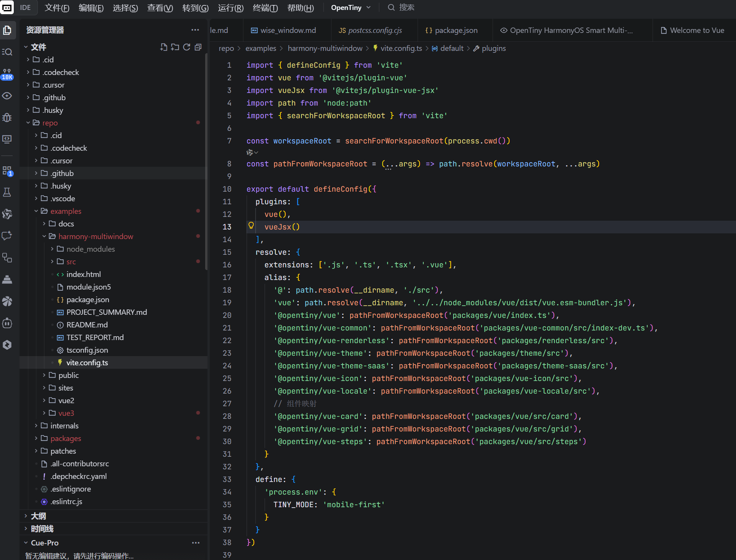Open the debug bug icon panel

(7, 117)
